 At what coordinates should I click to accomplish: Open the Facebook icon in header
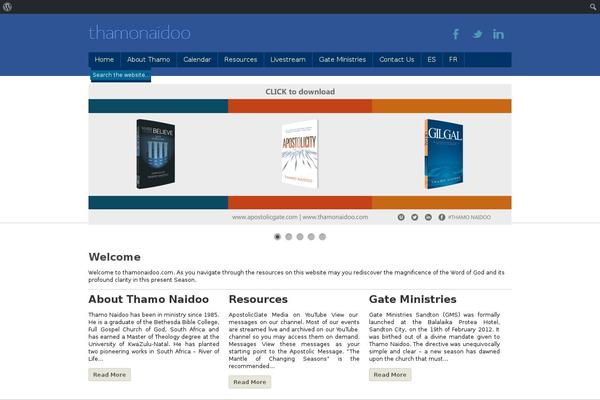[456, 34]
